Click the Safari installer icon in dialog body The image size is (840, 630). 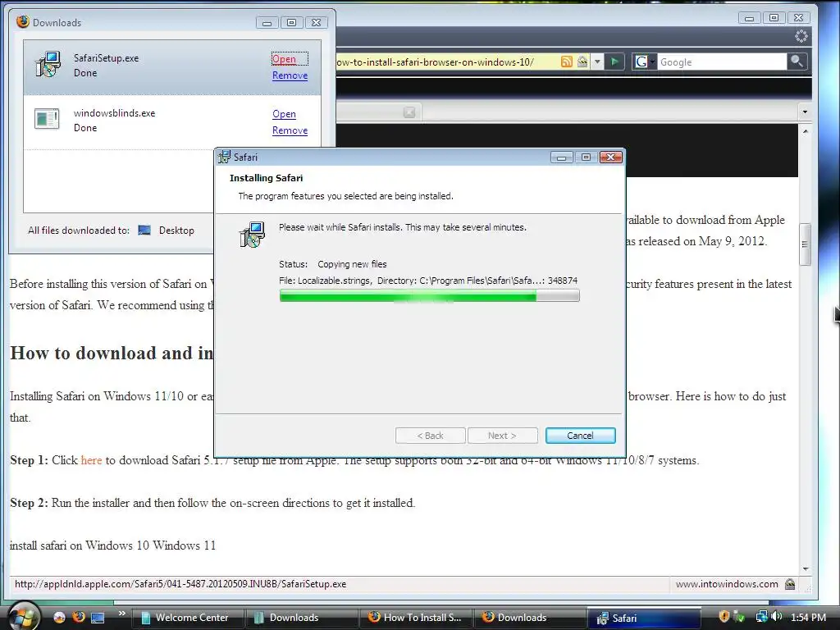click(x=251, y=235)
